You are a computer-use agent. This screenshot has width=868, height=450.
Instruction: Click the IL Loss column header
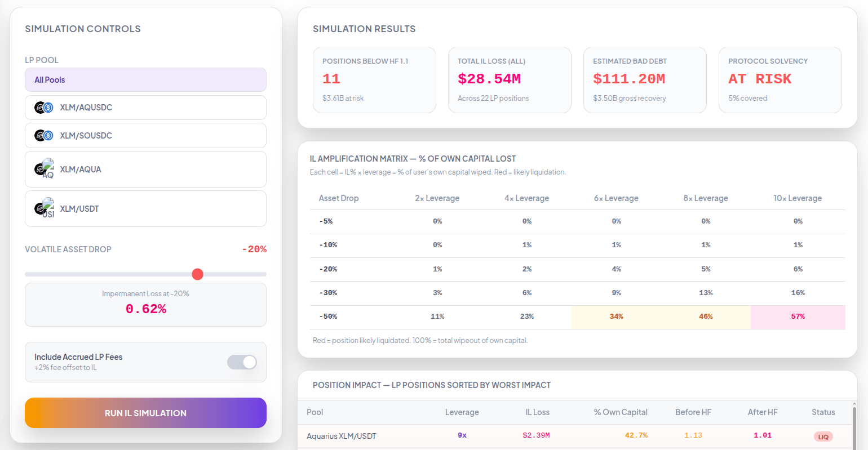(x=538, y=412)
